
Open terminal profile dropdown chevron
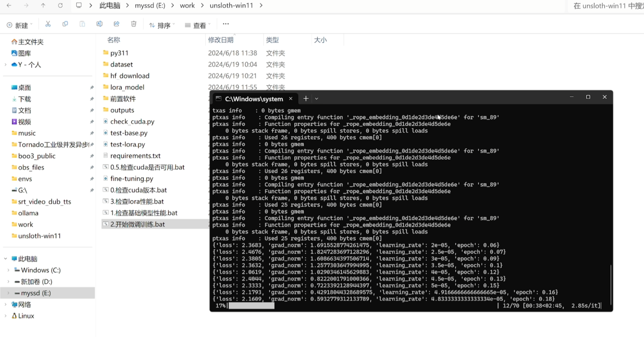pyautogui.click(x=316, y=99)
